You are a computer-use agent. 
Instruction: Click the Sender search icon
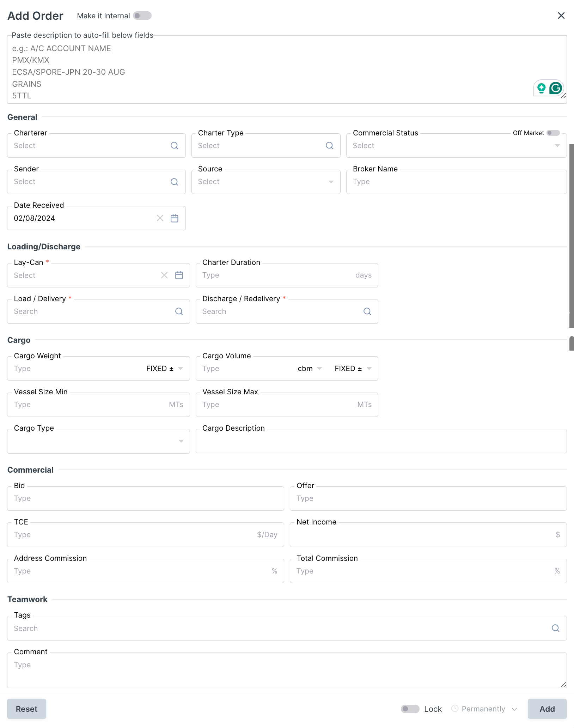coord(175,182)
